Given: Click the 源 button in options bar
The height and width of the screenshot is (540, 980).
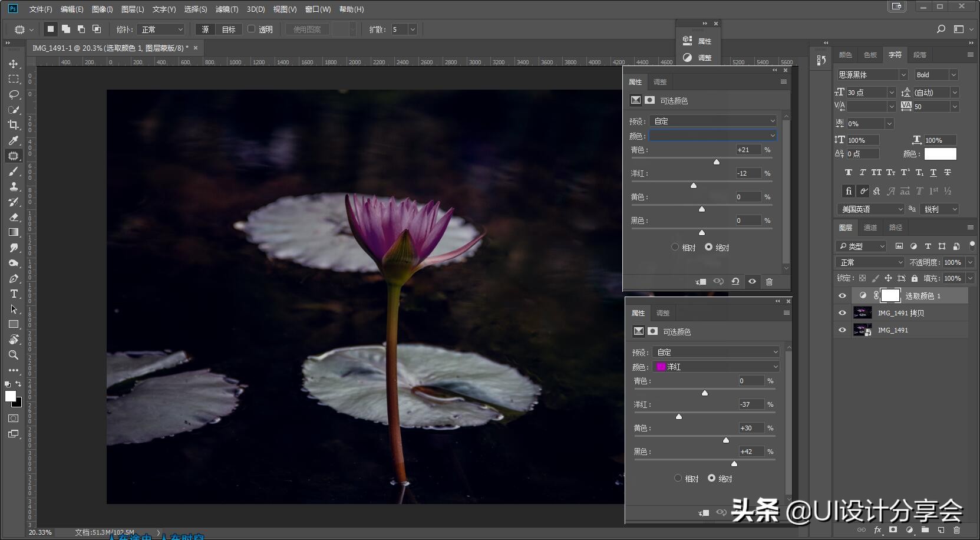Looking at the screenshot, I should coord(205,29).
